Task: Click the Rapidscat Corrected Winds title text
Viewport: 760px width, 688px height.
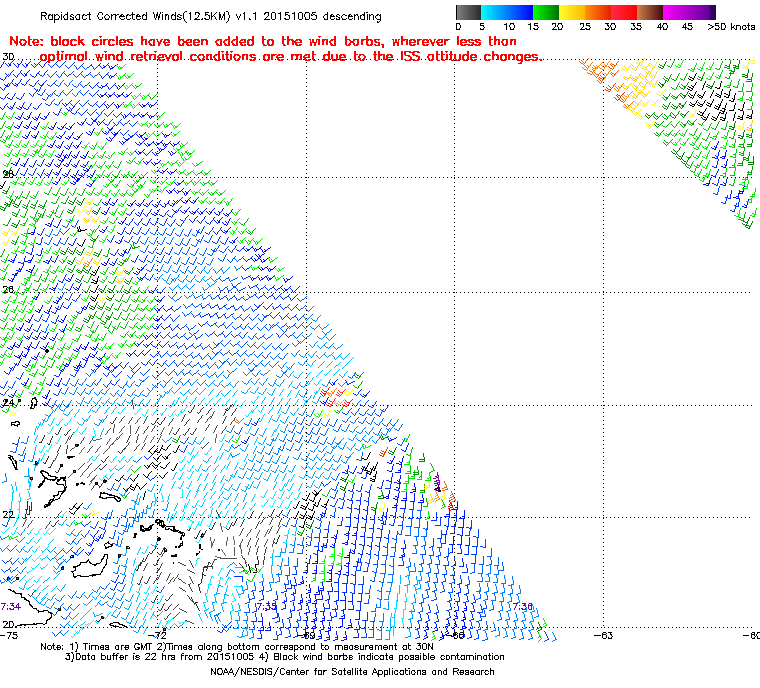Action: (x=211, y=16)
